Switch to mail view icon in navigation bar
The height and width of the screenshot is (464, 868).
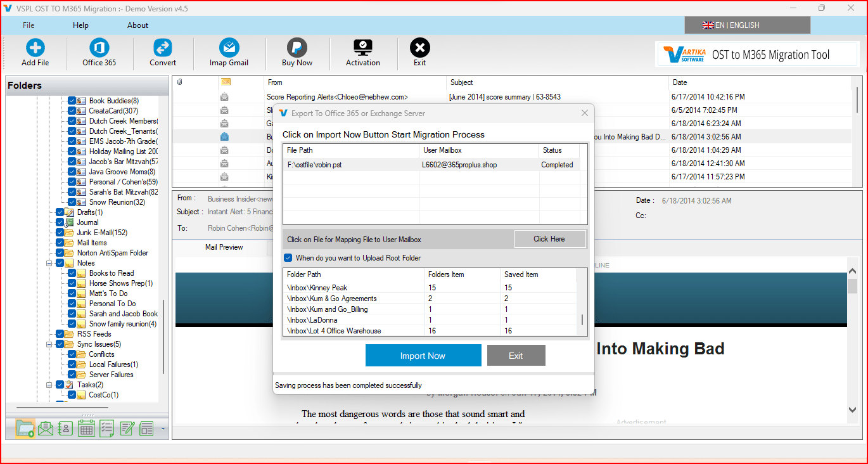(x=46, y=429)
